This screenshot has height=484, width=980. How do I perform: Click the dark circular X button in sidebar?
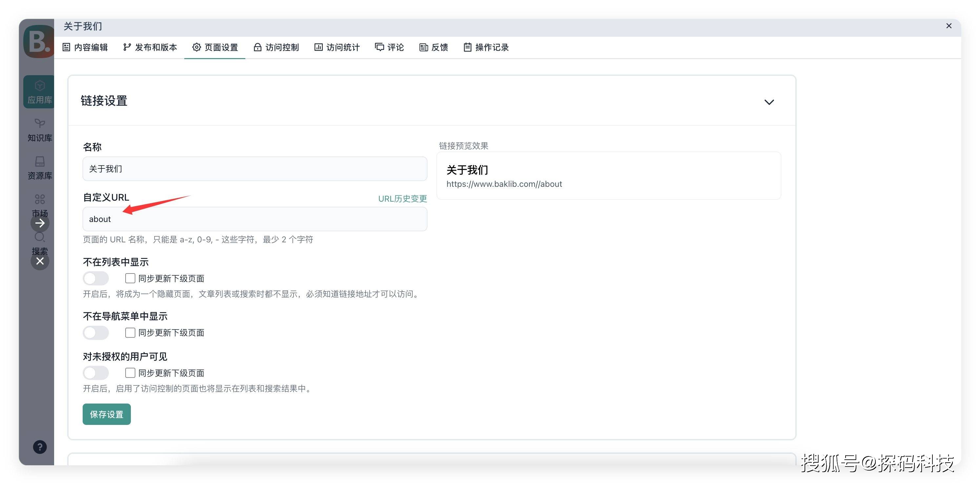click(40, 261)
